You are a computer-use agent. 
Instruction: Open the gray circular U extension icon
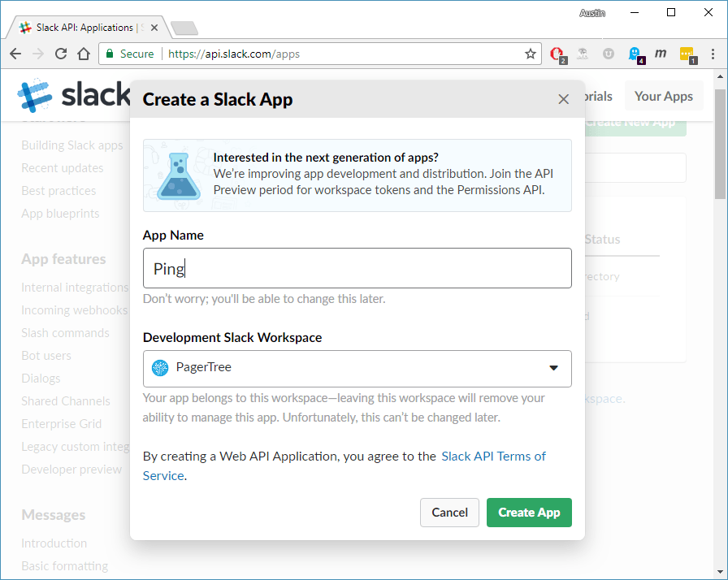click(609, 54)
